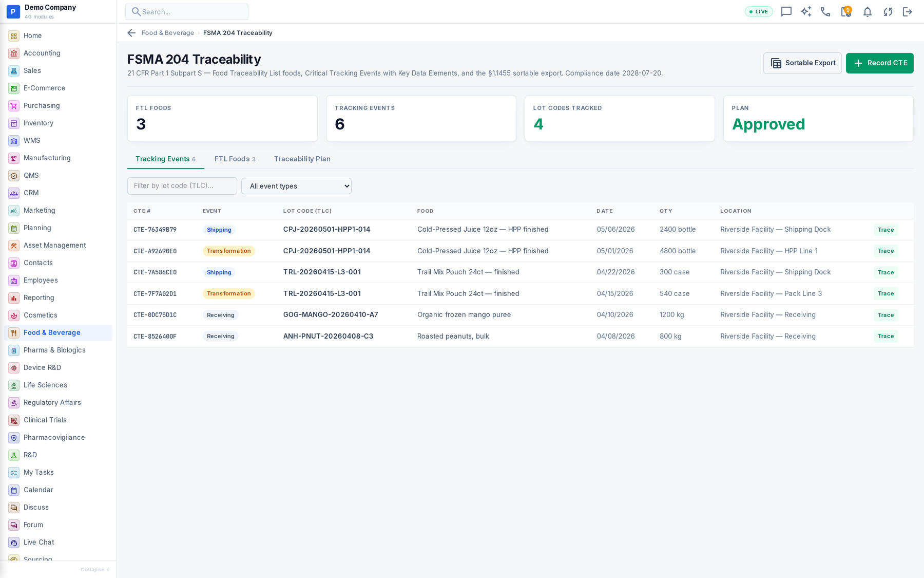Open the phone call icon
Screen dimensions: 924x578
825,12
